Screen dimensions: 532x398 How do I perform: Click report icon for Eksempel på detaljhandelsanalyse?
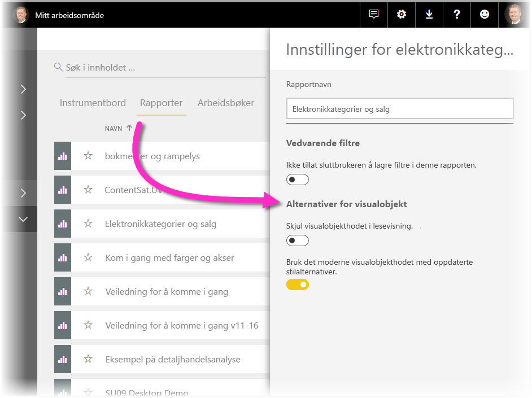pyautogui.click(x=63, y=360)
